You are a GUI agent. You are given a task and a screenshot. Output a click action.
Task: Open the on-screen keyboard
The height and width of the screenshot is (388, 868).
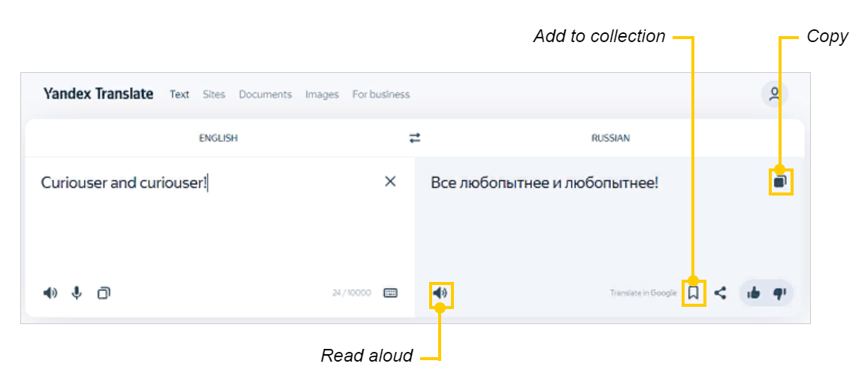click(x=390, y=293)
